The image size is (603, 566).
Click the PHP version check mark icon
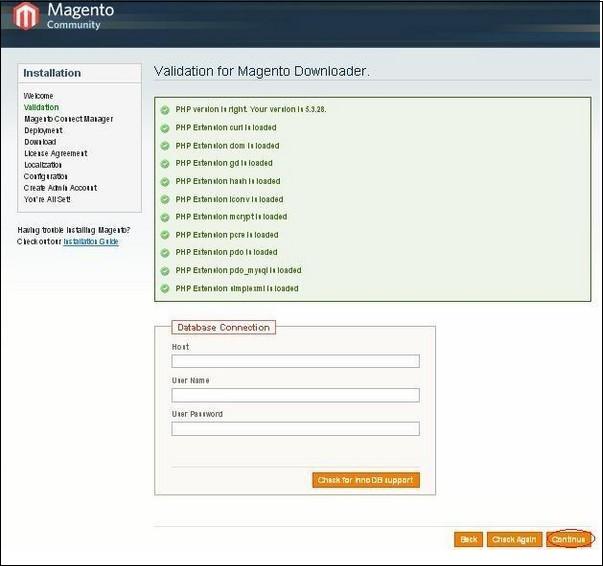click(165, 110)
